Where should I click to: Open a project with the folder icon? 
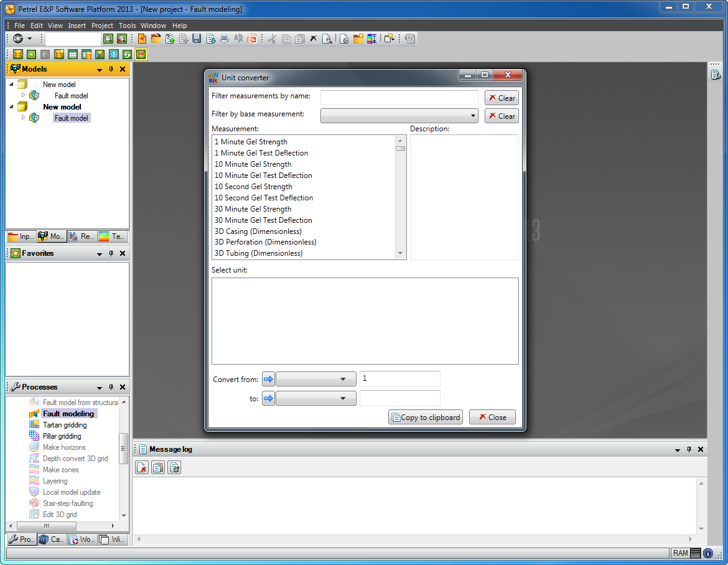click(x=156, y=39)
